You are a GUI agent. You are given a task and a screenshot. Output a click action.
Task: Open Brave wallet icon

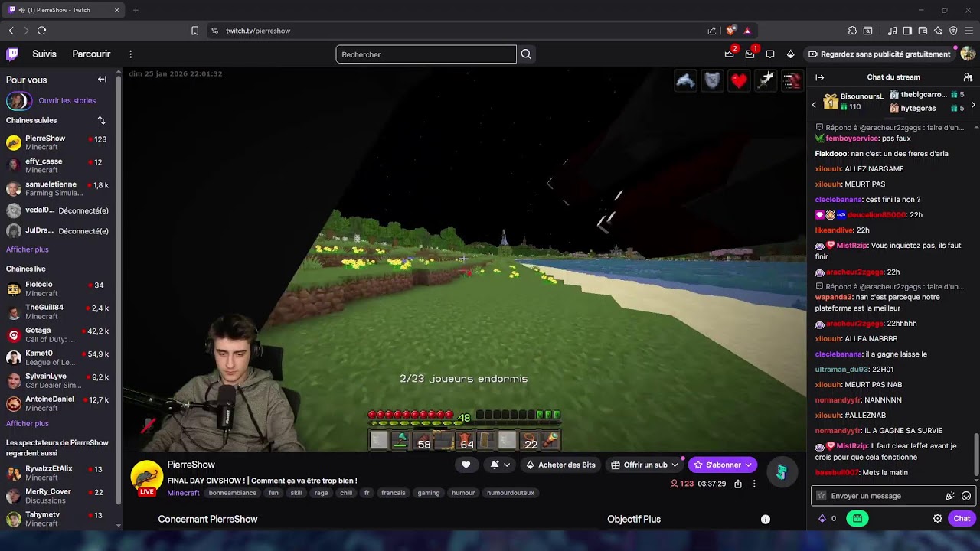pyautogui.click(x=923, y=31)
